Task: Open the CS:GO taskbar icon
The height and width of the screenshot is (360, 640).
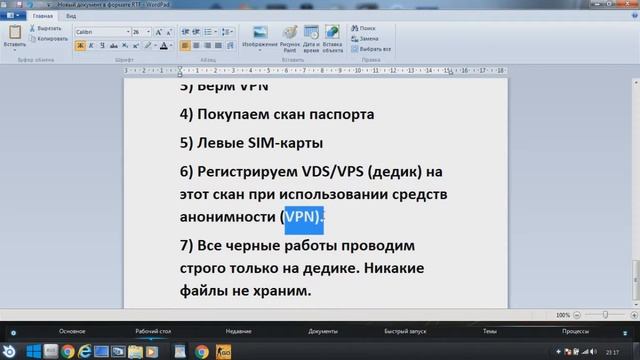Action: (x=223, y=351)
